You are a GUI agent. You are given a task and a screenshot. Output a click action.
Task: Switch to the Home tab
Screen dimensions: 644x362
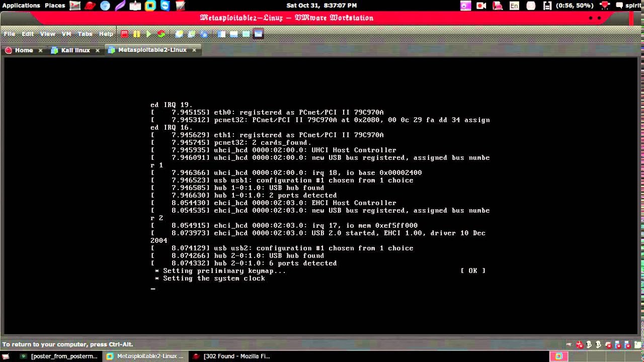pyautogui.click(x=24, y=50)
